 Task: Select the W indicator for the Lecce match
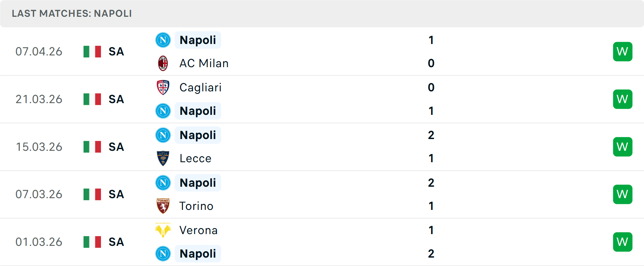pos(623,147)
